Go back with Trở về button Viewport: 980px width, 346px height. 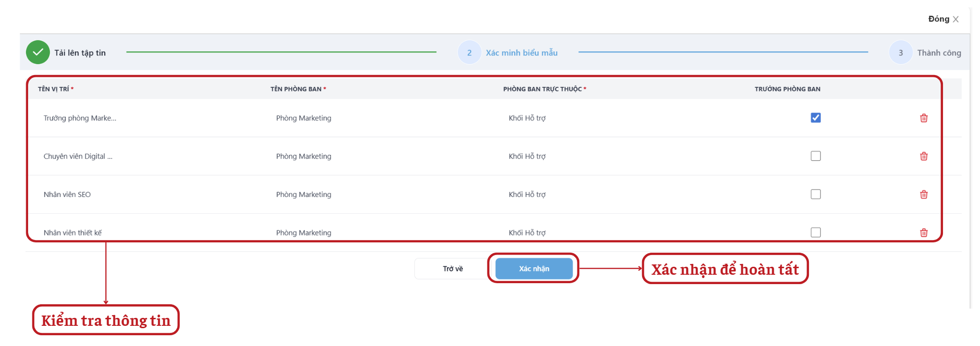(452, 269)
